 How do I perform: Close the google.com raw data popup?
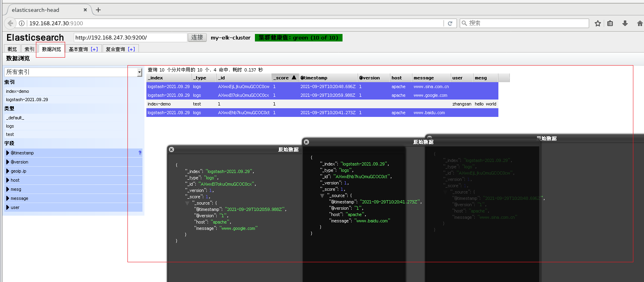(x=171, y=149)
